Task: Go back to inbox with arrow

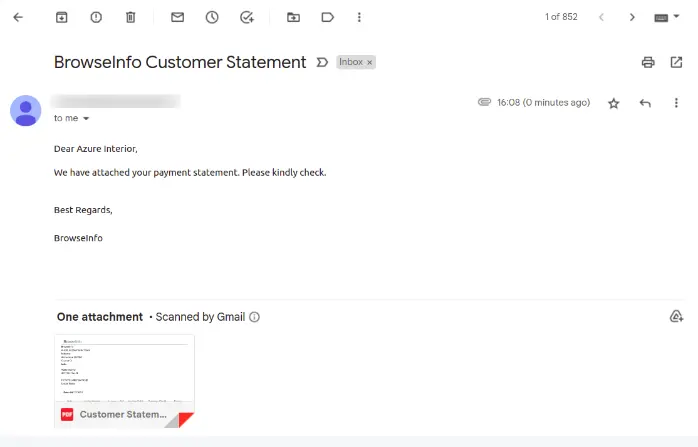Action: 18,17
